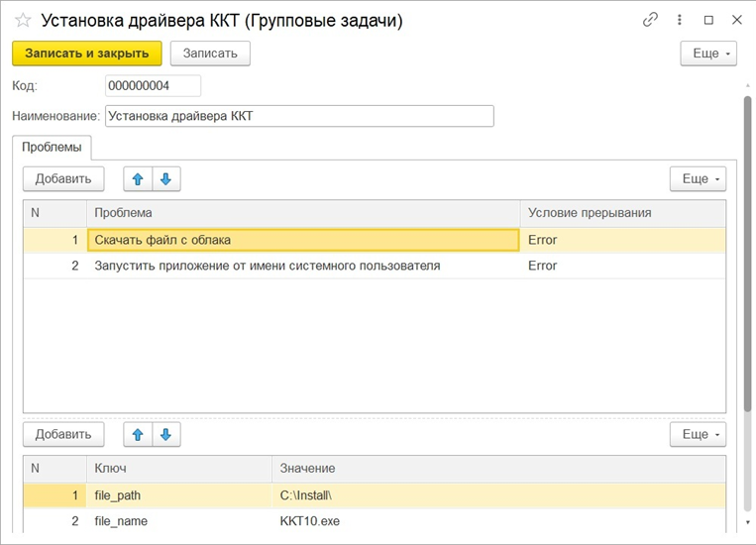Copy link using the chain icon
This screenshot has height=545, width=756.
point(651,20)
